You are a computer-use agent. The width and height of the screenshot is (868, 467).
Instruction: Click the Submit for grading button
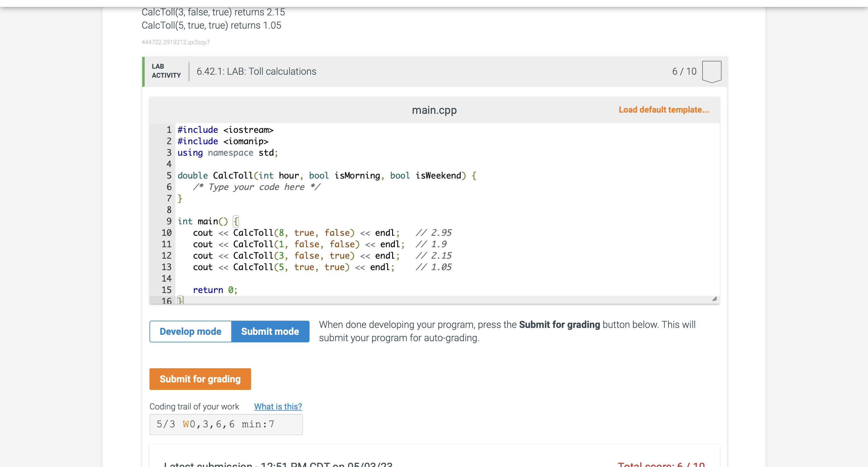pos(200,379)
